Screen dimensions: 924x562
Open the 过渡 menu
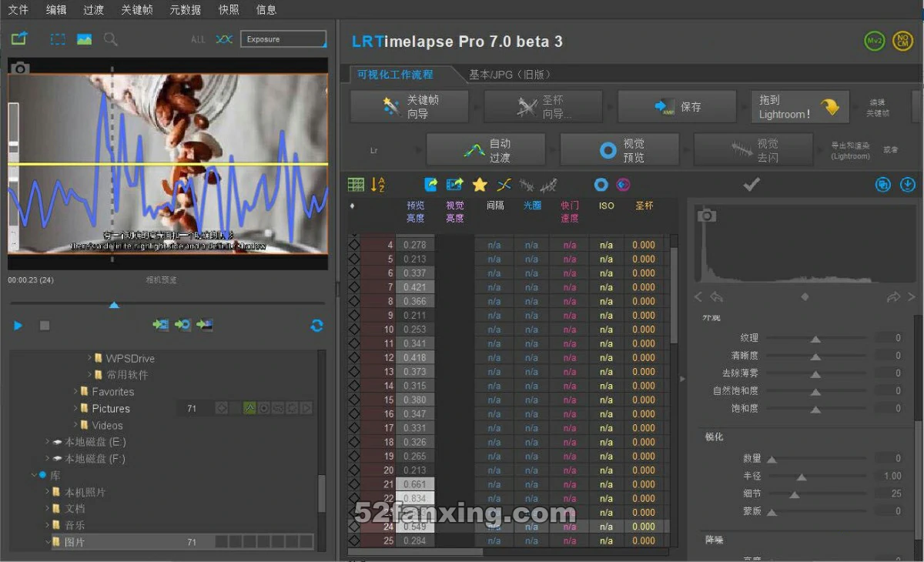pos(93,9)
